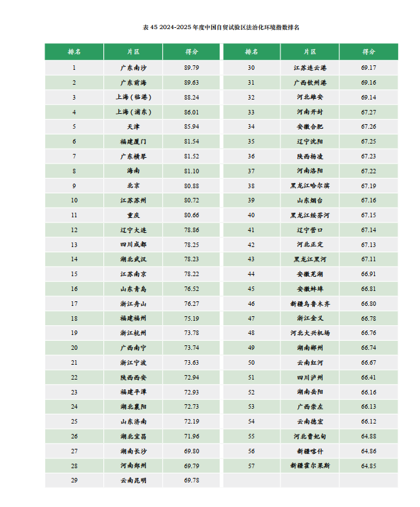The image size is (420, 507).
Task: Click the score 69.14 for 河北雄安
Action: click(x=369, y=97)
